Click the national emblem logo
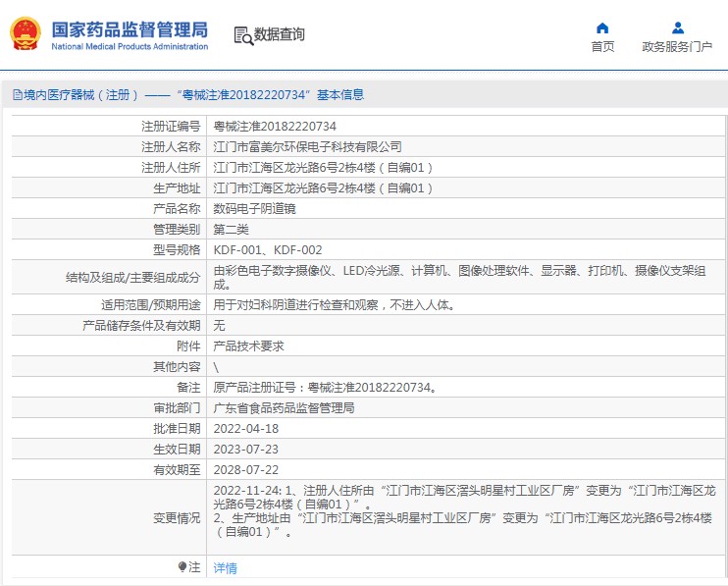This screenshot has height=586, width=728. pyautogui.click(x=25, y=33)
